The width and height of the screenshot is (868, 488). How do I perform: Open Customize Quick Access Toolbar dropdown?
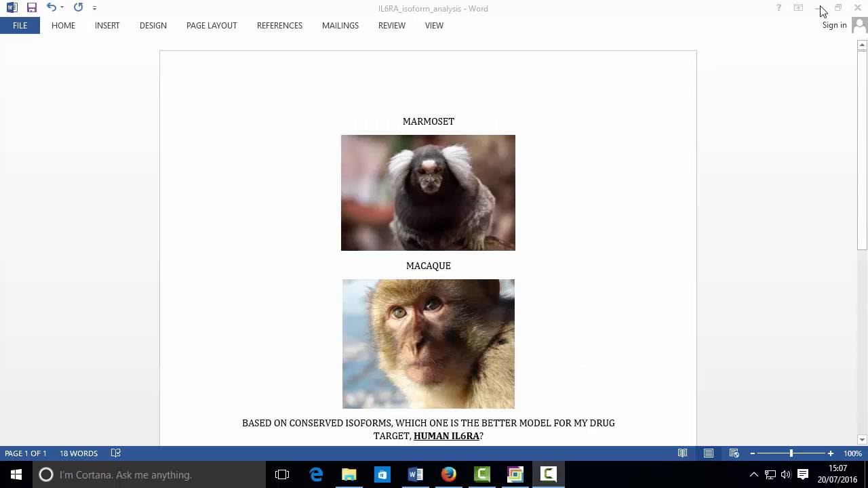coord(94,8)
